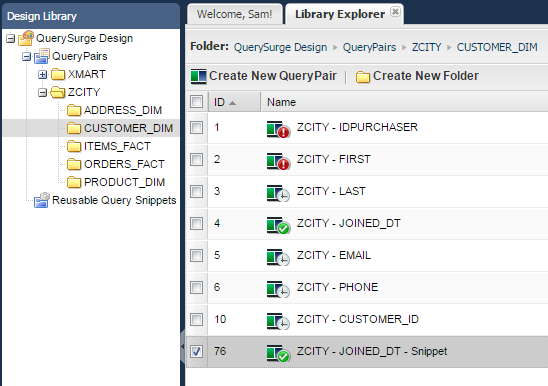This screenshot has width=548, height=386.
Task: Select Reusable Query Snippets tree label
Action: pos(114,200)
